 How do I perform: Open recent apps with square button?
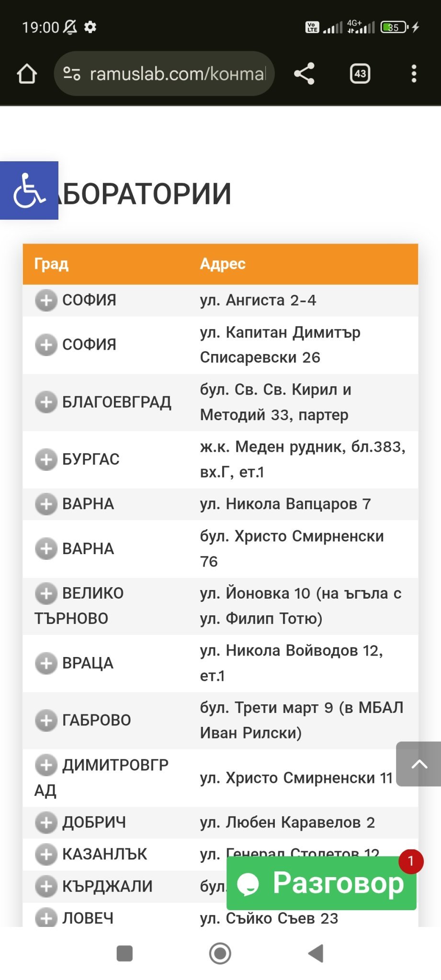coord(124,953)
